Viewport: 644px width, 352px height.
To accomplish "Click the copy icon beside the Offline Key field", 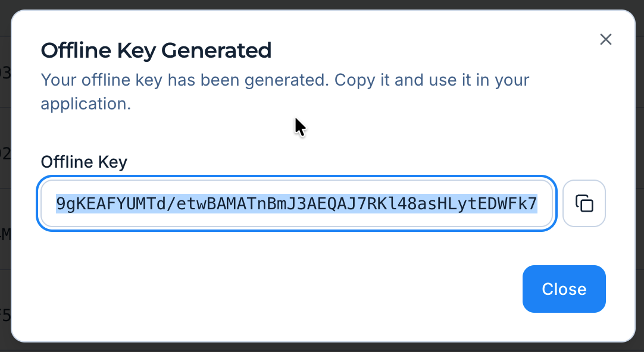I will pyautogui.click(x=584, y=203).
